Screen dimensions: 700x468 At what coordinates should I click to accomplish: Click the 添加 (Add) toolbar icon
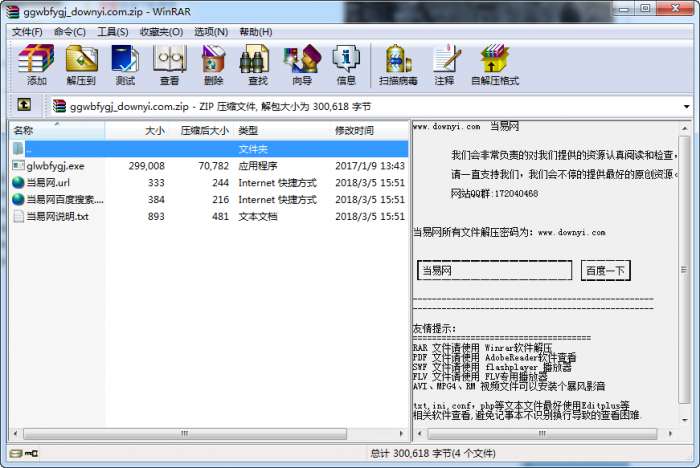36,65
